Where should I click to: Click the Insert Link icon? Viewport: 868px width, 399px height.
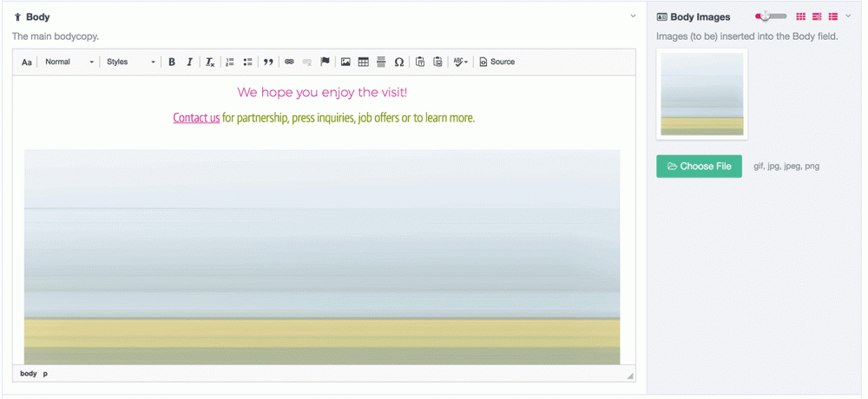[289, 62]
